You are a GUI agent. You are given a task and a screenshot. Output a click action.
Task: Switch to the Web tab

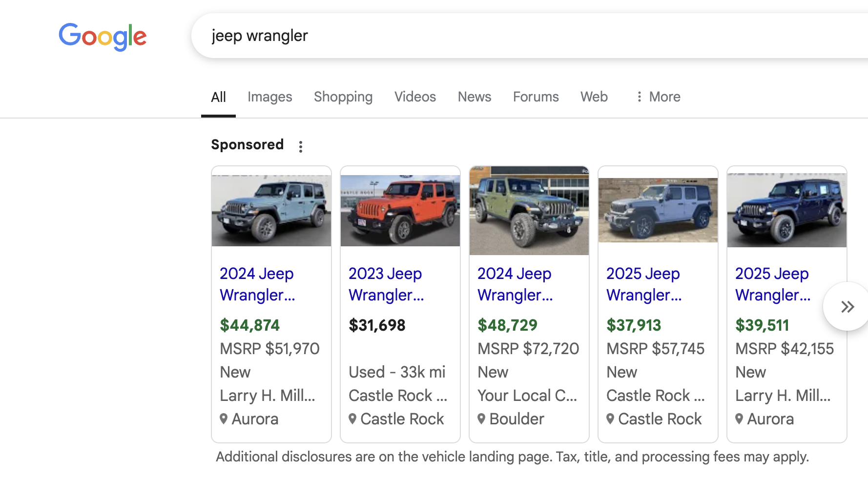click(594, 97)
